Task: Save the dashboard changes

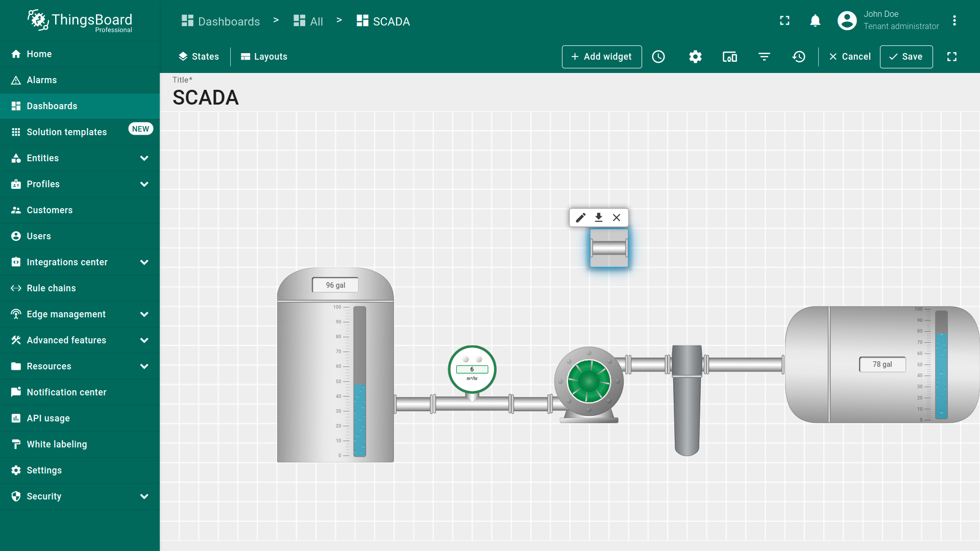Action: pos(906,57)
